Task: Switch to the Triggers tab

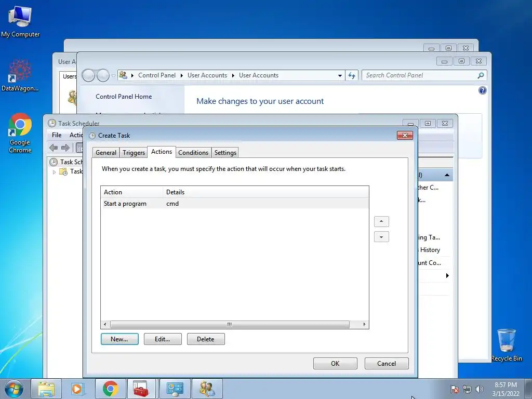Action: [134, 153]
